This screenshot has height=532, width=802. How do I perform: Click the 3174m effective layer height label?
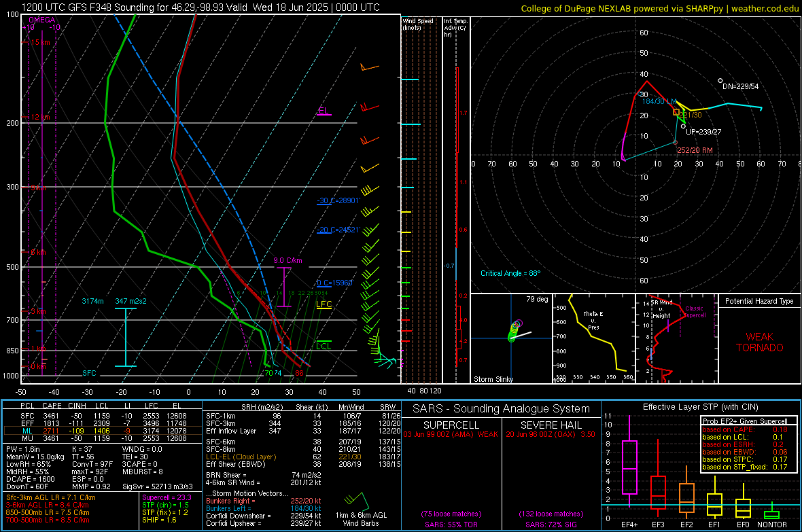coord(92,301)
